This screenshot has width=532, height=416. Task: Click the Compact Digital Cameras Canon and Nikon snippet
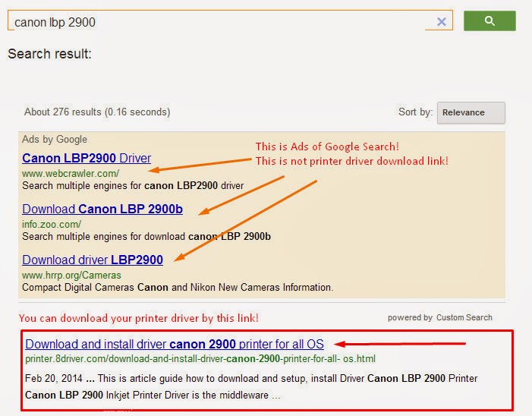tap(178, 288)
